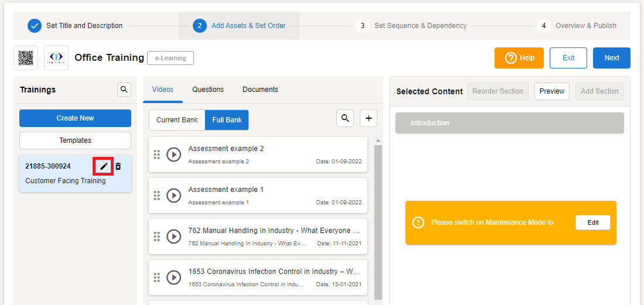The width and height of the screenshot is (644, 305).
Task: Select the Full Bank toggle
Action: [227, 120]
